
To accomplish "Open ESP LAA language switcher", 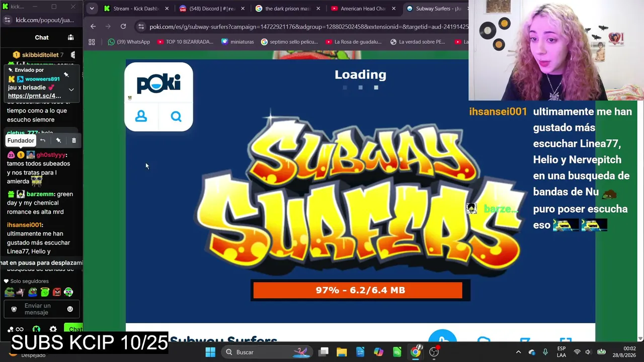I will coord(561,352).
